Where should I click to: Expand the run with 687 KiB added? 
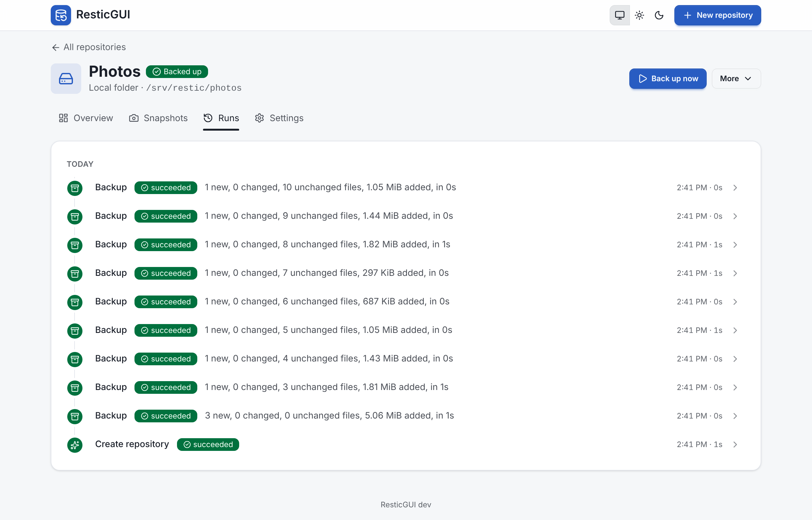point(735,302)
